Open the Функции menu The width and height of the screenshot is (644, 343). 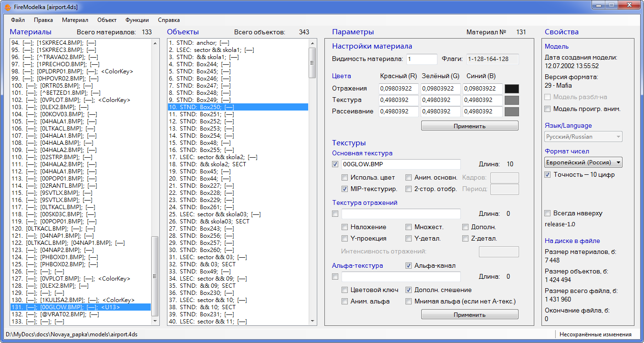point(137,20)
